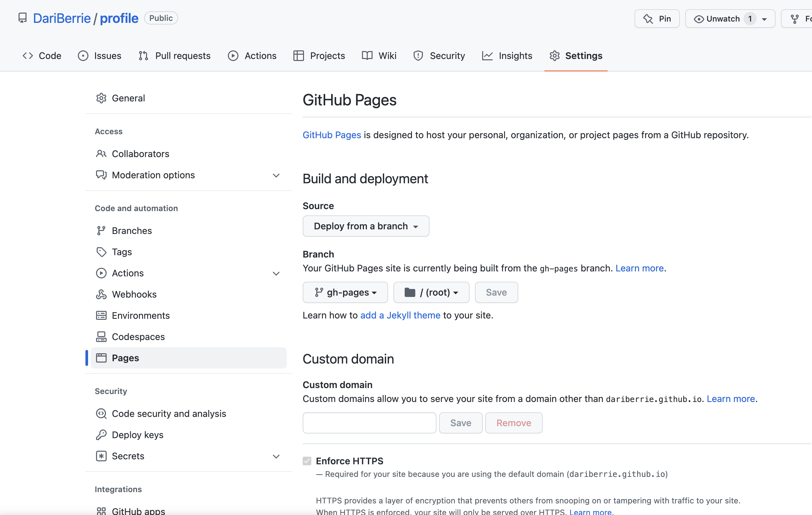Click the Projects table icon
812x515 pixels.
[298, 56]
